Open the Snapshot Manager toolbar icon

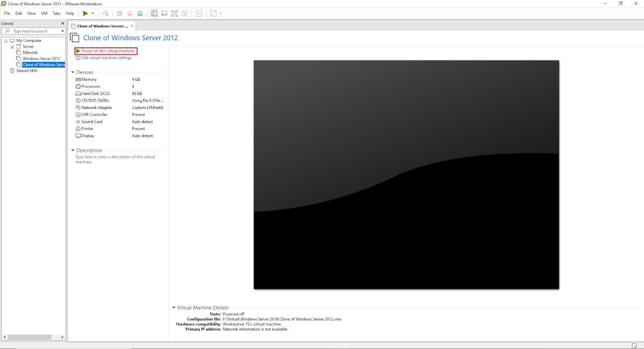[x=140, y=13]
